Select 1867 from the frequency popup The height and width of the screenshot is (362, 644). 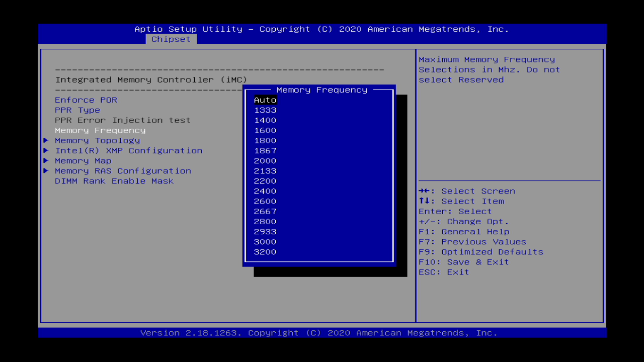click(265, 150)
